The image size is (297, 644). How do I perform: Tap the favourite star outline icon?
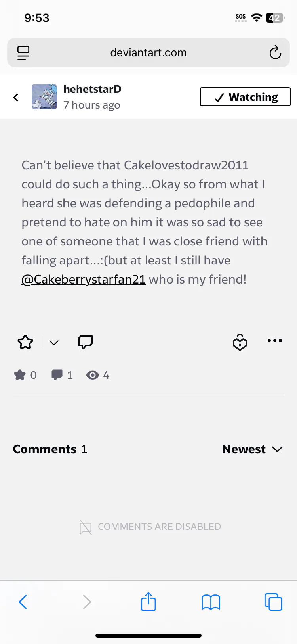coord(25,342)
